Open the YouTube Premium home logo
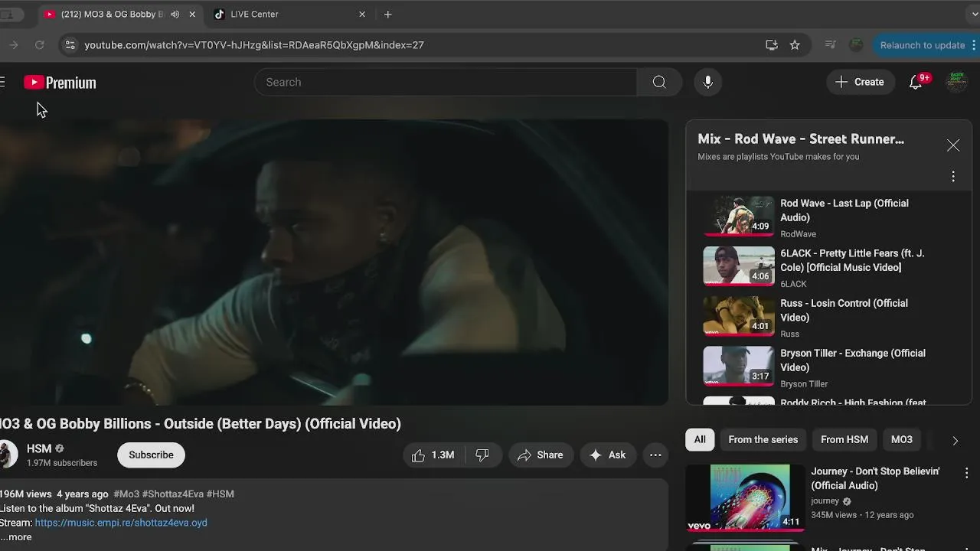Screen dimensions: 980x551 pyautogui.click(x=60, y=83)
